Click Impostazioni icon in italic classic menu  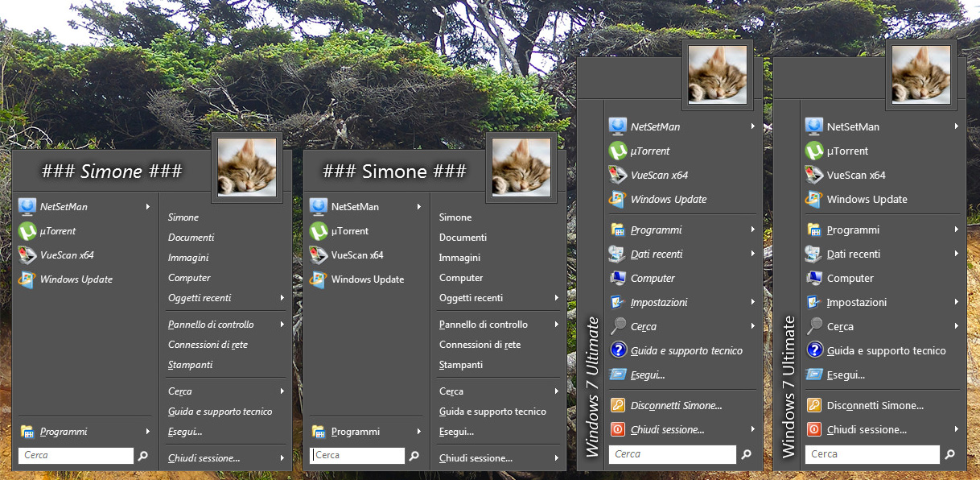coord(618,302)
